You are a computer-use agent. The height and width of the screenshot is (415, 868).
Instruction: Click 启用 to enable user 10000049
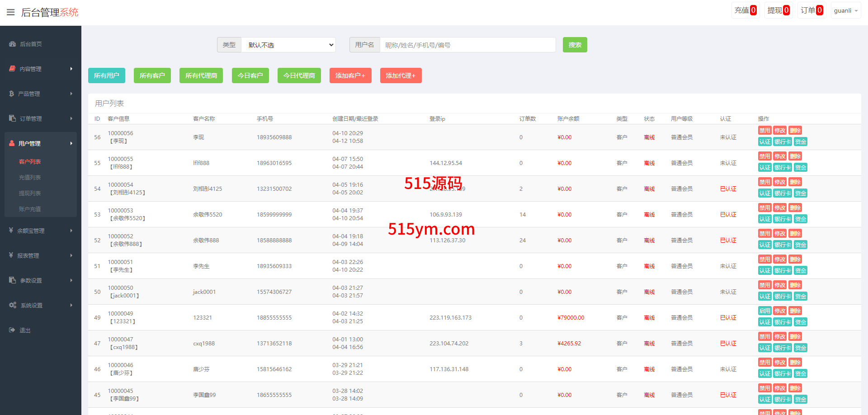[764, 311]
